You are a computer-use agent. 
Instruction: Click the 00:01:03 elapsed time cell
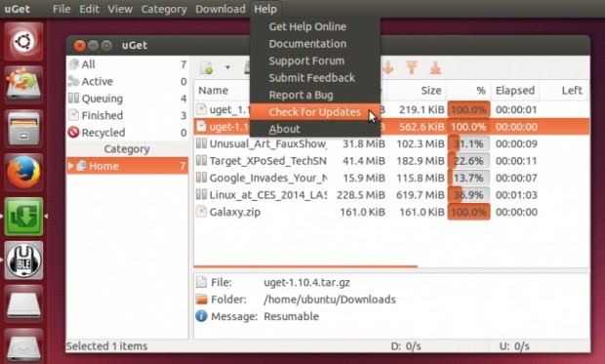tap(516, 194)
